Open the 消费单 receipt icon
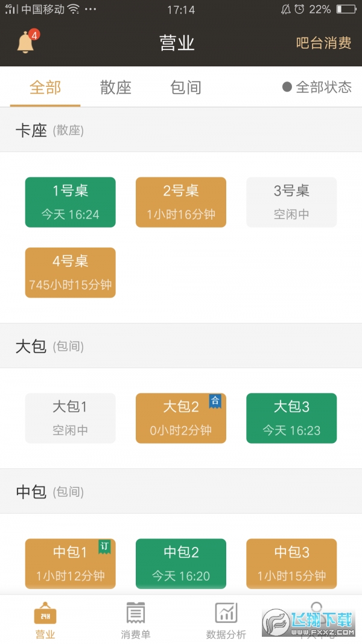The width and height of the screenshot is (362, 644). [x=136, y=616]
